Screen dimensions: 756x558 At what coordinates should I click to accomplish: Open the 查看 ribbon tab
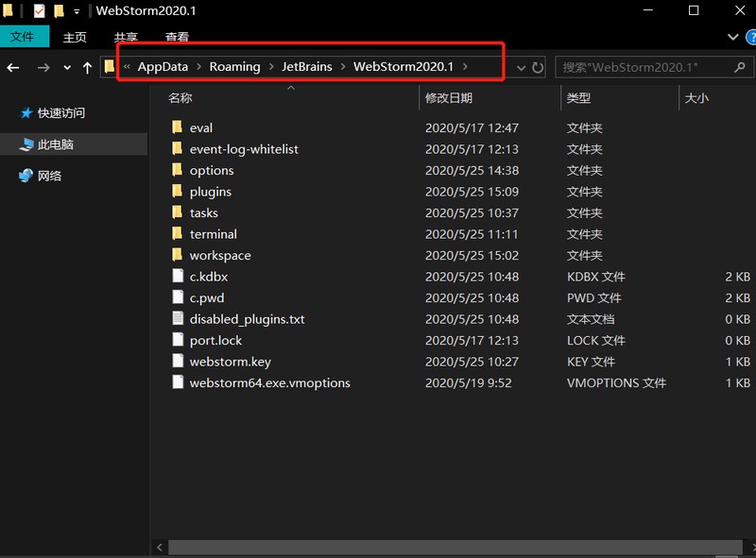[x=177, y=37]
